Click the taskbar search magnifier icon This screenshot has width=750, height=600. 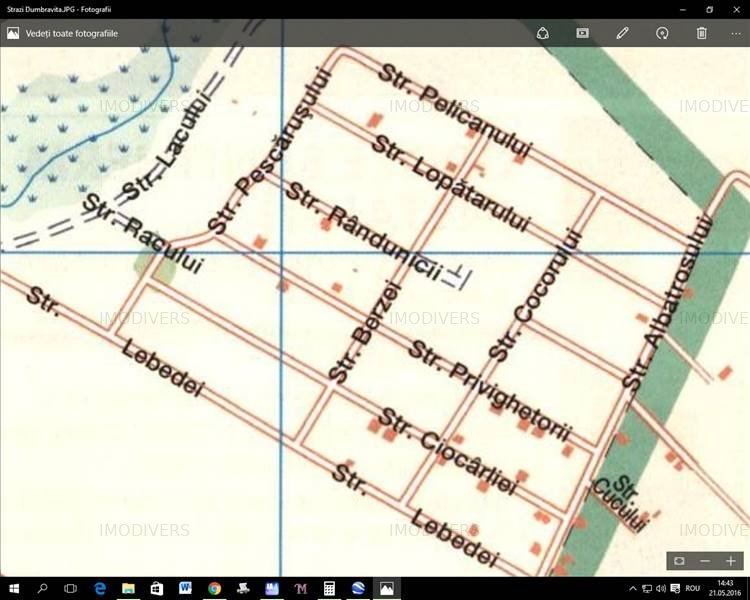(43, 589)
